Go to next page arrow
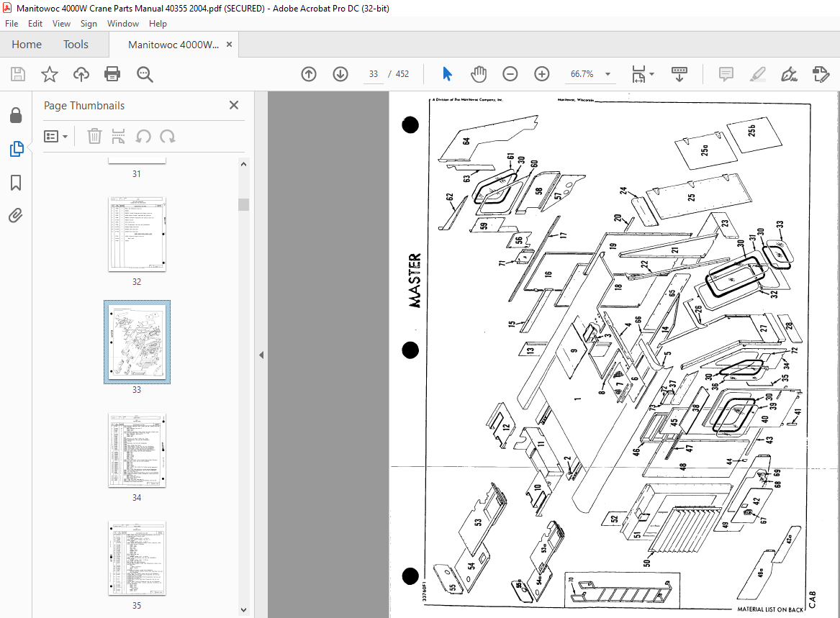 point(340,74)
